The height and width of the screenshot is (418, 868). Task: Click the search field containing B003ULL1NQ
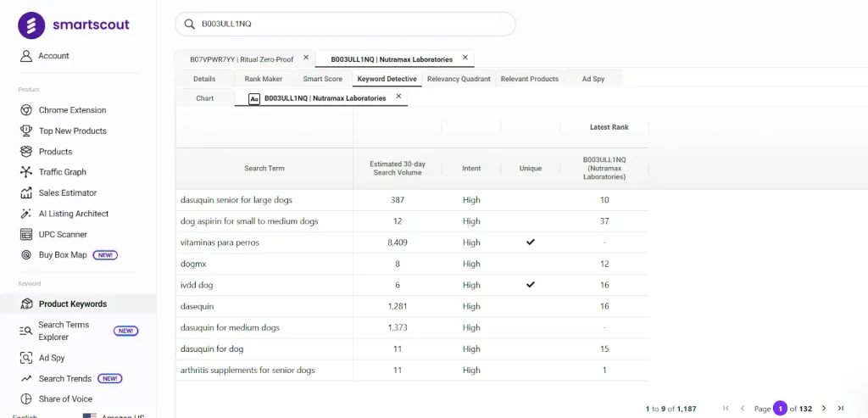(345, 25)
